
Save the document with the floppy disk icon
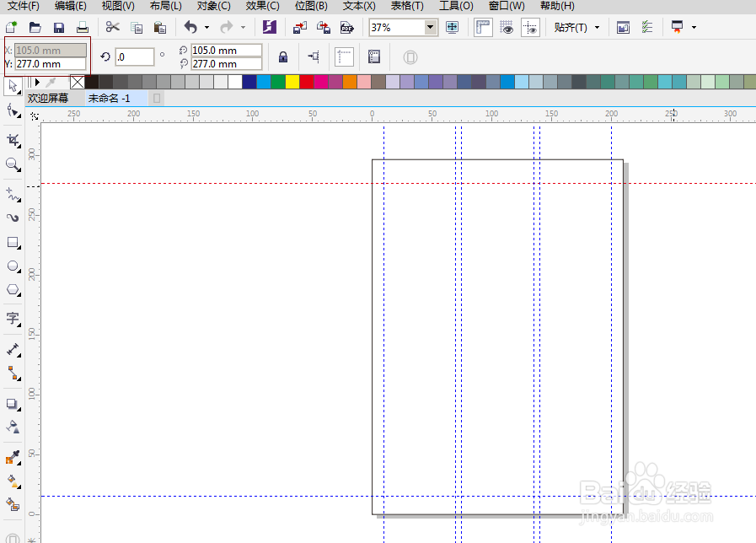coord(59,28)
